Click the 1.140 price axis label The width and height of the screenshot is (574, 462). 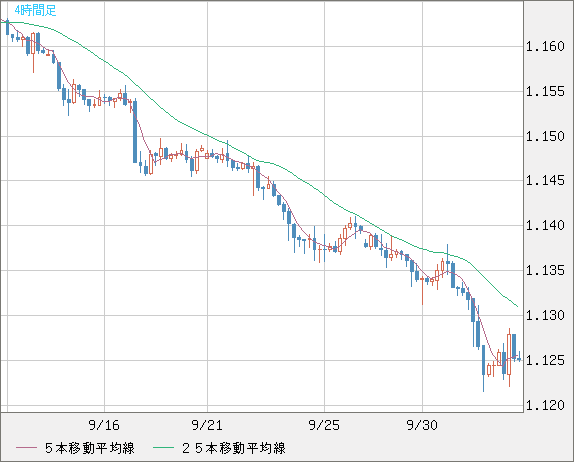click(545, 226)
